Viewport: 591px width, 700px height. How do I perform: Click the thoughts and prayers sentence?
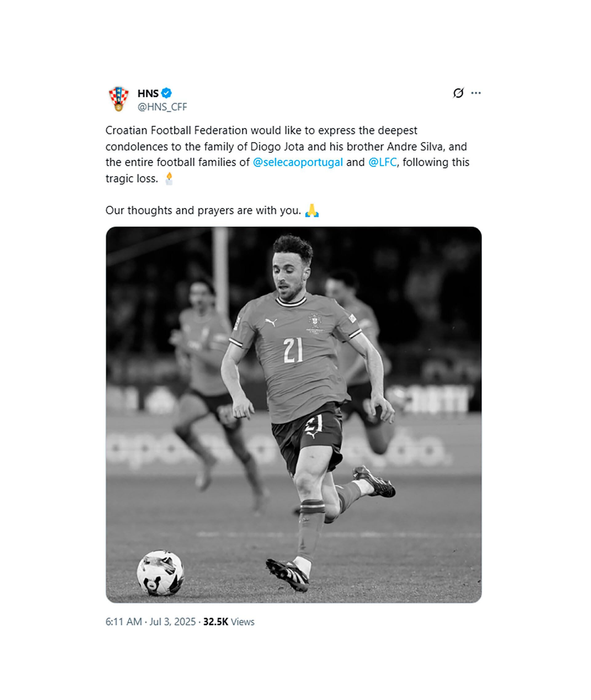[203, 211]
